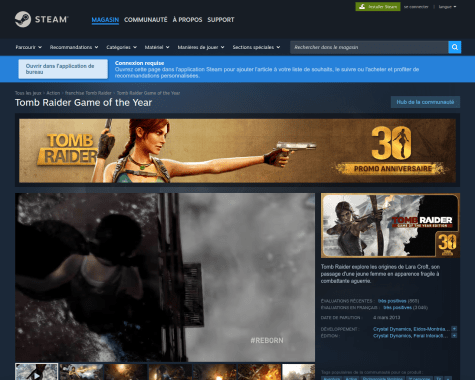Go to À PROPOS page
This screenshot has height=380, width=475.
pyautogui.click(x=187, y=20)
